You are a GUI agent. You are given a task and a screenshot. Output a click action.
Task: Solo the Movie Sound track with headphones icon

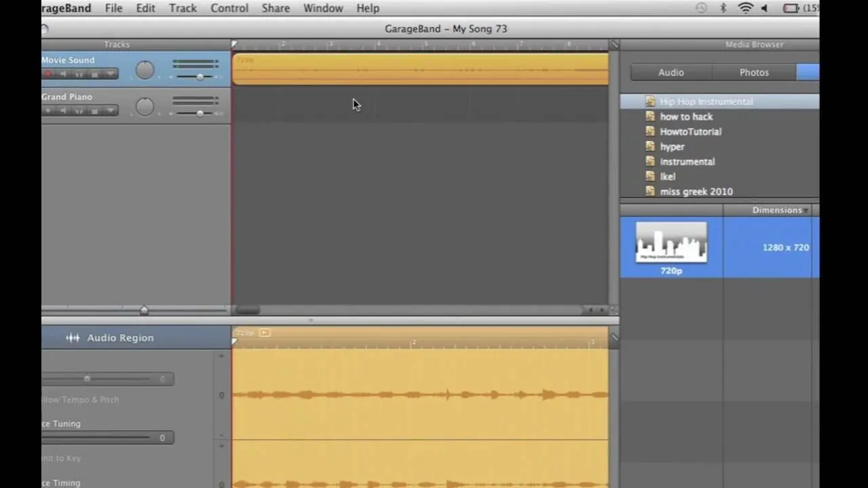tap(79, 73)
